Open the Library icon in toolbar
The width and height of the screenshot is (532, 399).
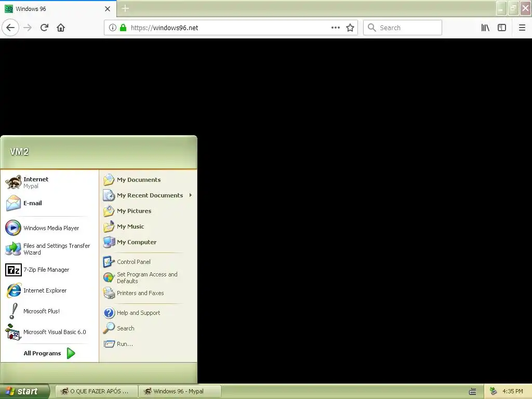486,28
